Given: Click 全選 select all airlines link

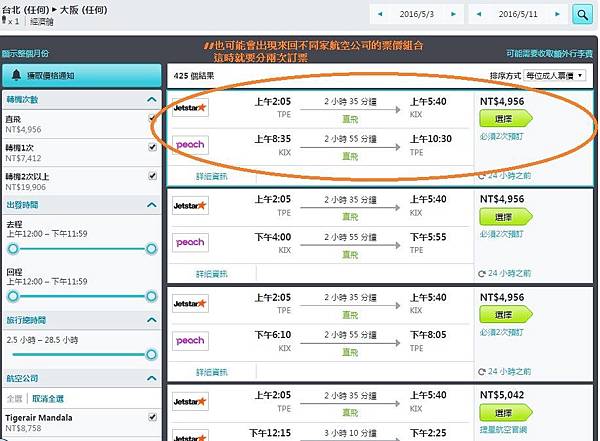Looking at the screenshot, I should pyautogui.click(x=15, y=399).
